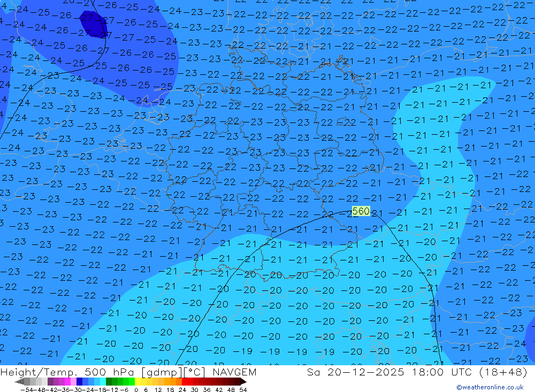Click the (18+48) forecast run offset text
The image size is (535, 392).
click(x=503, y=372)
